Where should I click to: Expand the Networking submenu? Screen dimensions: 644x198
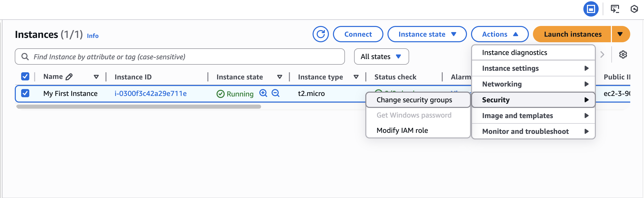pos(533,84)
